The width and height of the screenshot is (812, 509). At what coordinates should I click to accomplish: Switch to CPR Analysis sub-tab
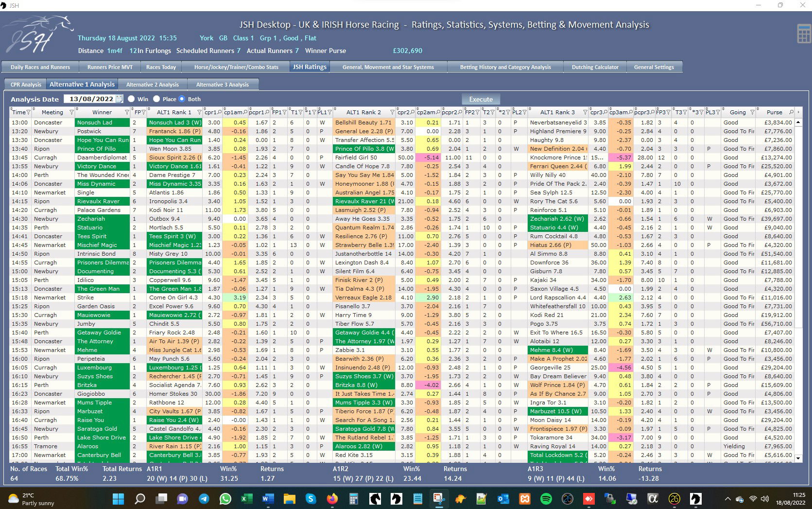[x=26, y=85]
